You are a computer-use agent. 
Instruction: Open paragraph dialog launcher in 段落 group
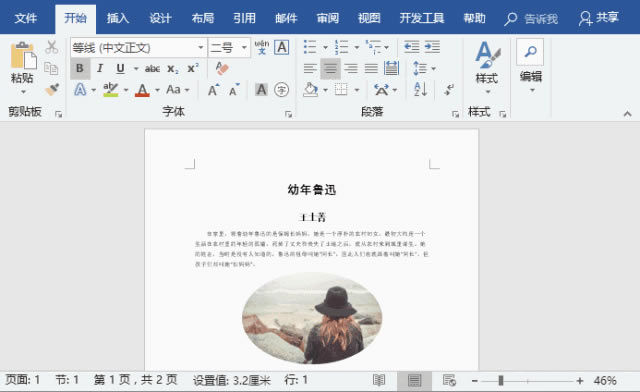pyautogui.click(x=455, y=114)
